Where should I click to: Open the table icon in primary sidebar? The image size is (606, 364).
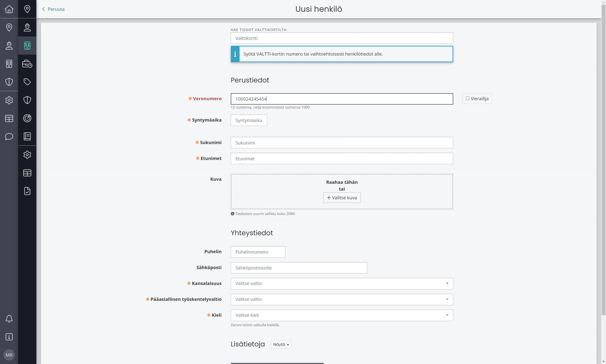tap(9, 118)
